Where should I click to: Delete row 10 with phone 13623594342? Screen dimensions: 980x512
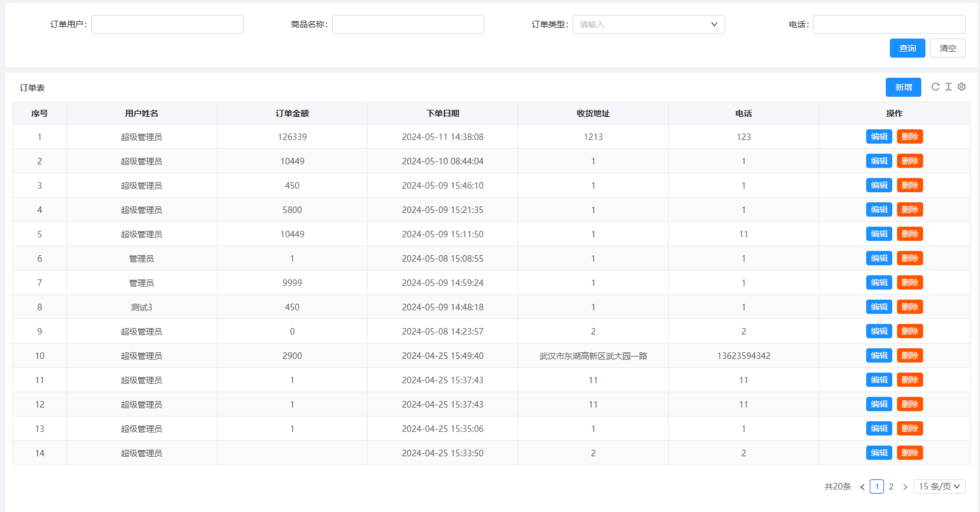[910, 355]
